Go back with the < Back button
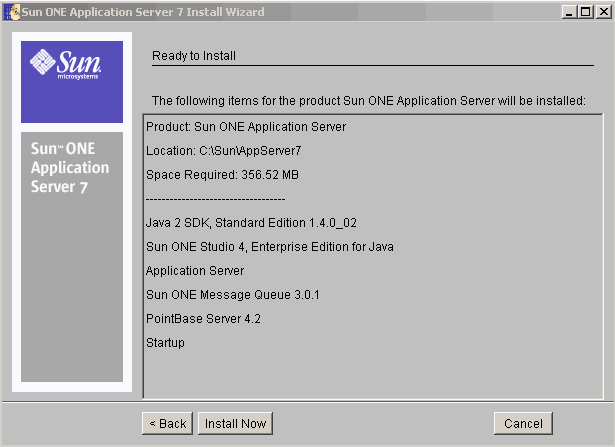 167,423
